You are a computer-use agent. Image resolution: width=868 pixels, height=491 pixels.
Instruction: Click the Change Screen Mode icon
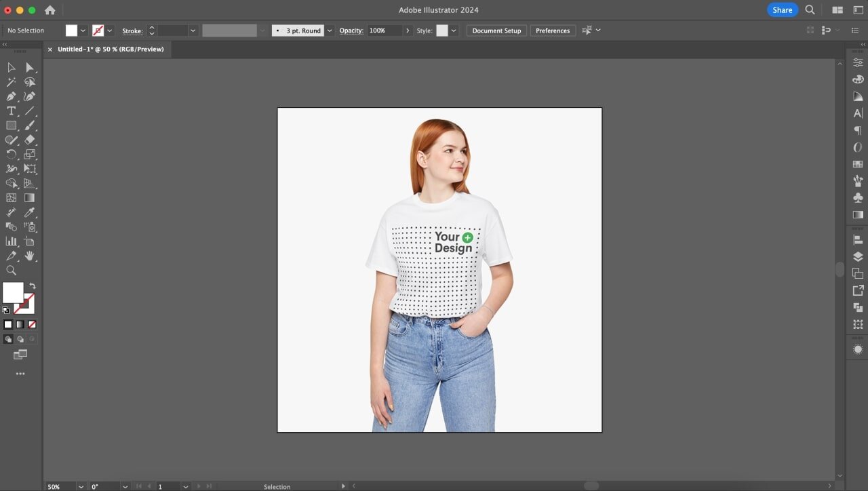[x=20, y=355]
